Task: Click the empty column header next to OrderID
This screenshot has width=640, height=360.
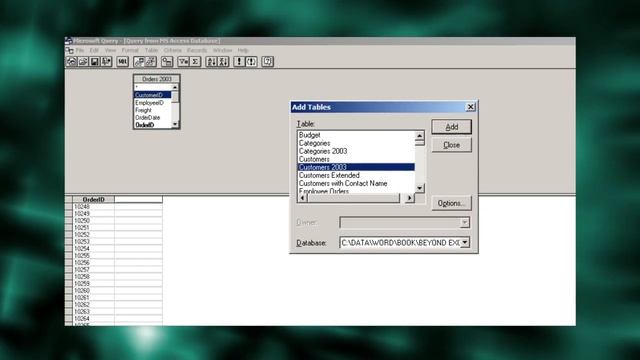Action: (138, 199)
